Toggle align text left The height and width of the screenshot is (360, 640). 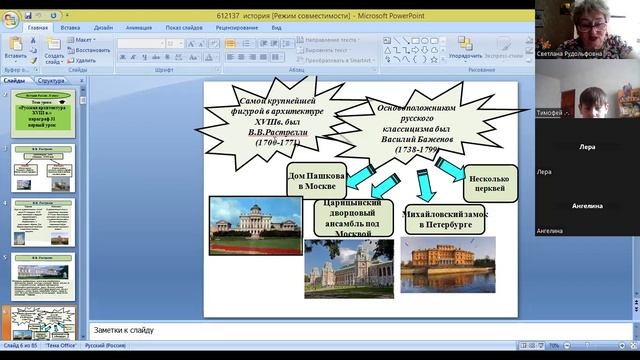pos(231,57)
